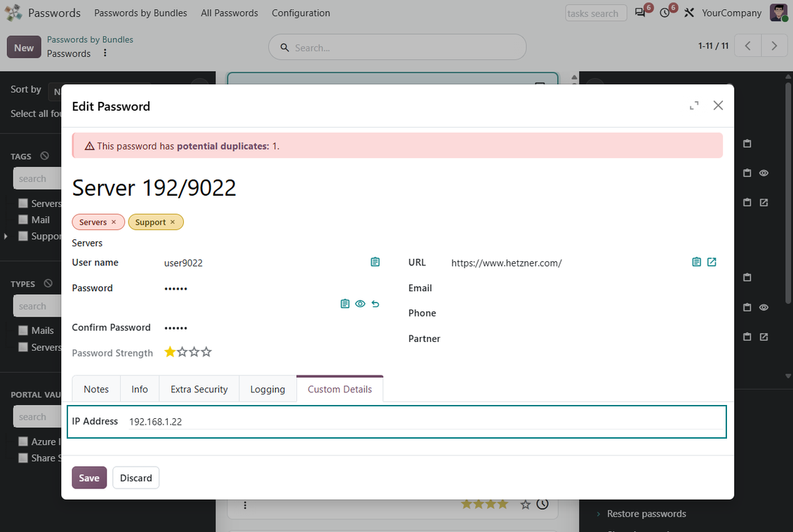Viewport: 793px width, 532px height.
Task: Open the card's three-dot menu below dialog
Action: coord(245,505)
